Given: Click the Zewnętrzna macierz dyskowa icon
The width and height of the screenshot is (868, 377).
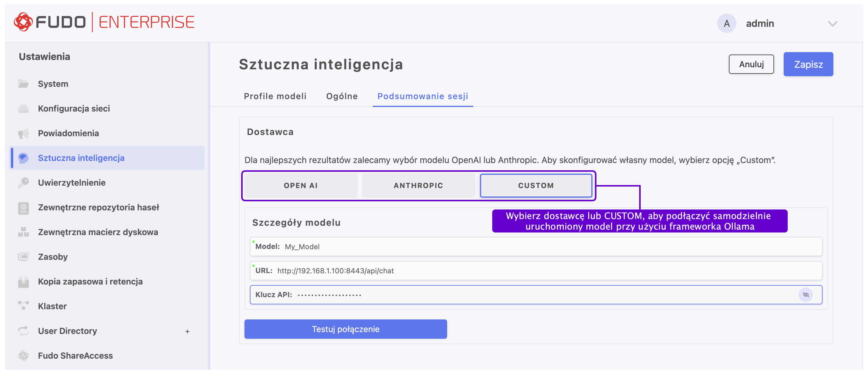Looking at the screenshot, I should [x=23, y=232].
